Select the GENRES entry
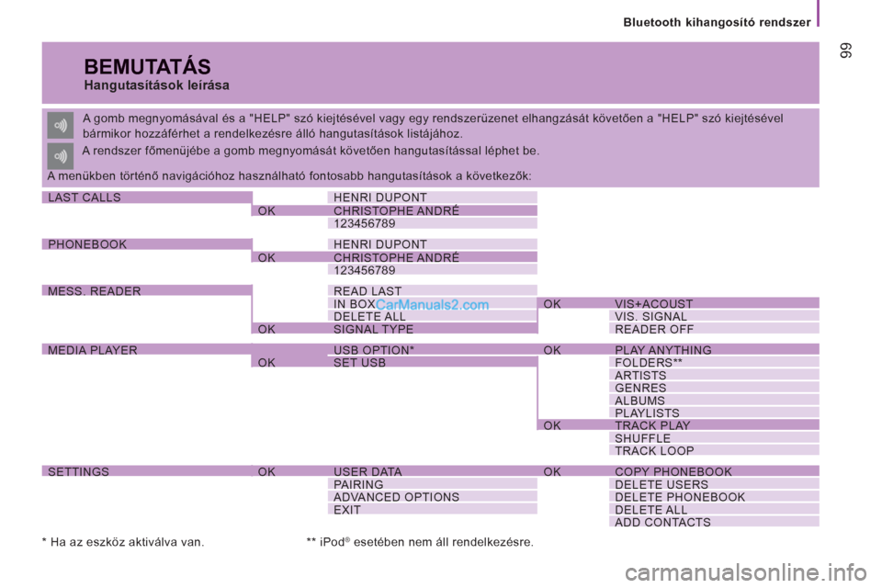The image size is (882, 588). pos(714,388)
